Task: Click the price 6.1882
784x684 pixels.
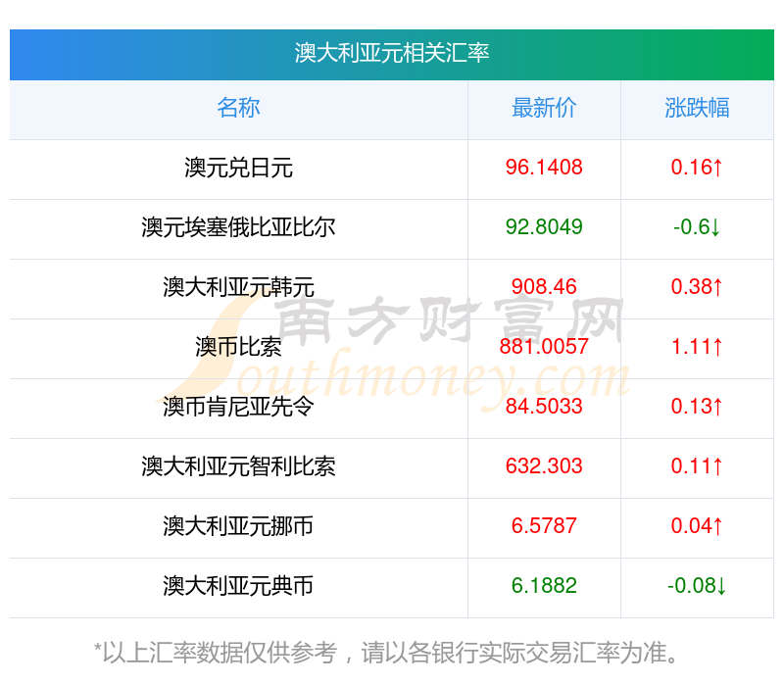Action: click(544, 585)
